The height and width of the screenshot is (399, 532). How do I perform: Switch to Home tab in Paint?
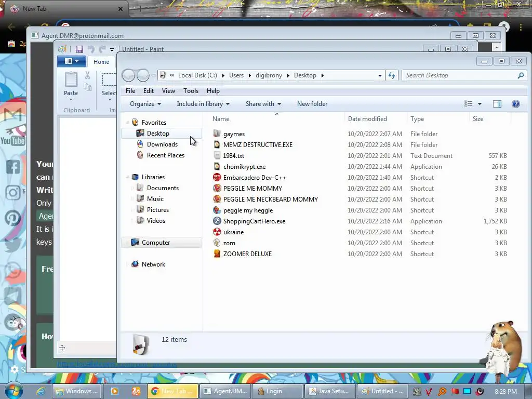[x=101, y=62]
